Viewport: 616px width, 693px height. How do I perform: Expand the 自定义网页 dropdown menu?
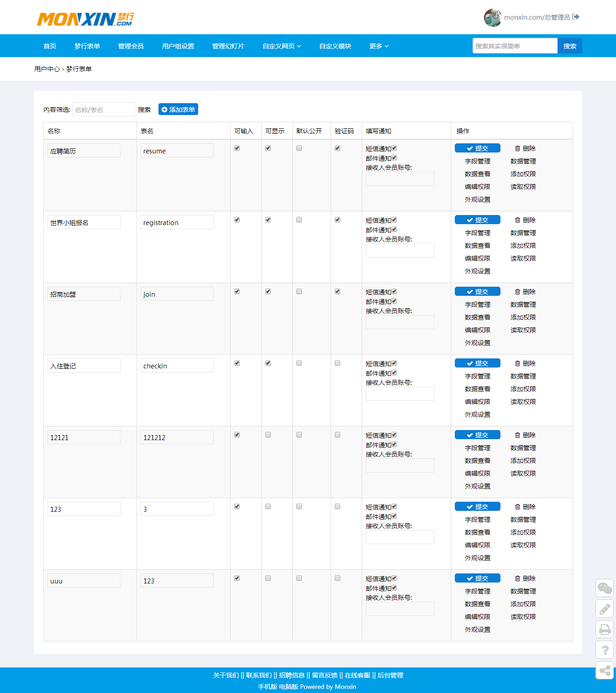point(282,46)
